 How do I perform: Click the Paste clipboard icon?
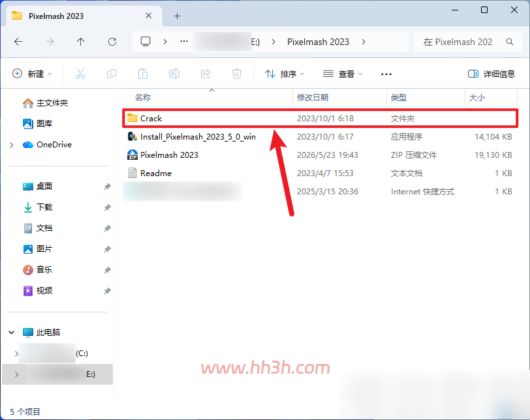click(x=143, y=74)
